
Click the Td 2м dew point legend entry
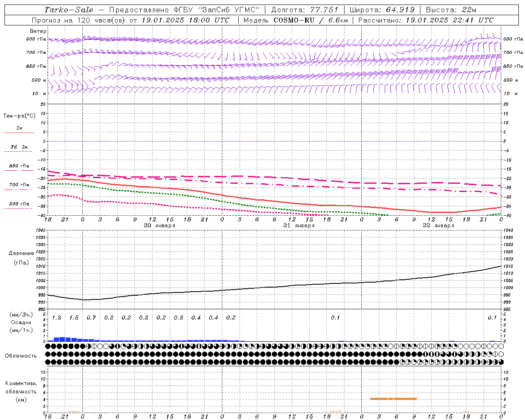(19, 147)
